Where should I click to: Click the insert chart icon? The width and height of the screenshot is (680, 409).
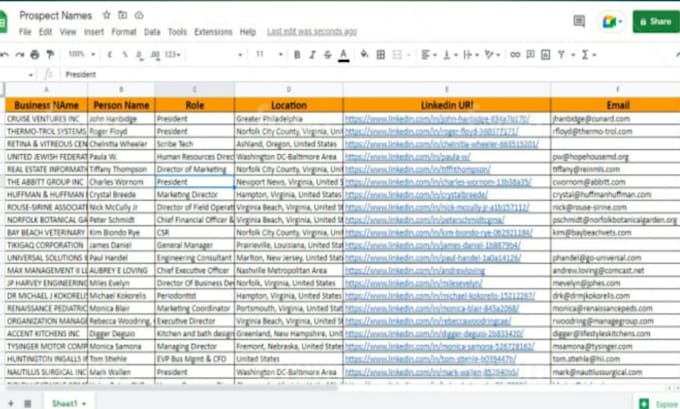546,55
